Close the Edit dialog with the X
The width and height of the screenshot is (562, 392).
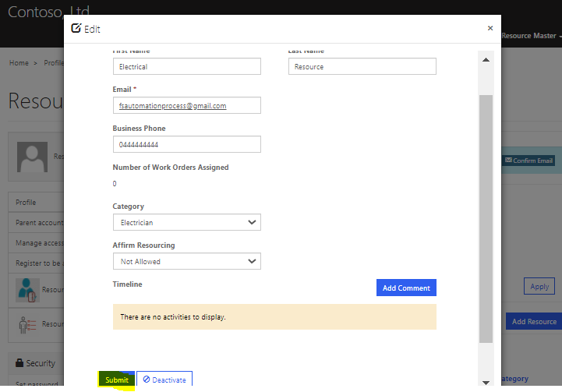490,28
